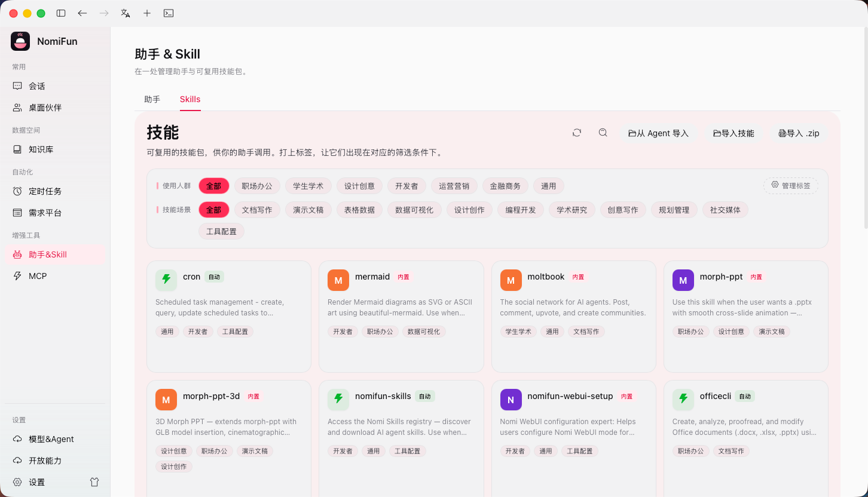Filter by 运营营销 audience tag
This screenshot has width=868, height=497.
pos(454,186)
